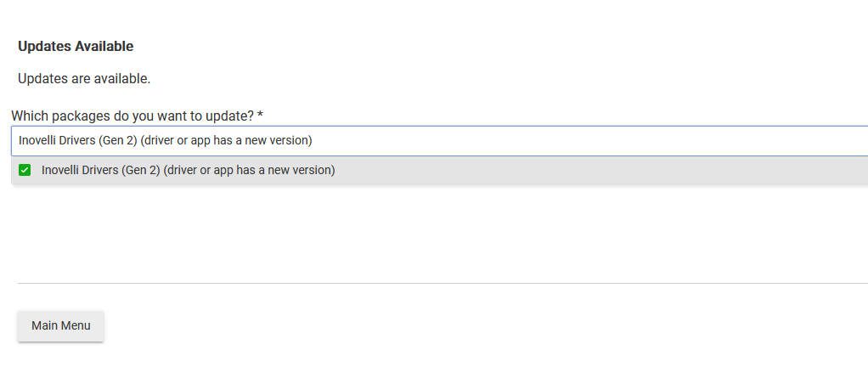Click the green checkmark icon in the list

(25, 170)
